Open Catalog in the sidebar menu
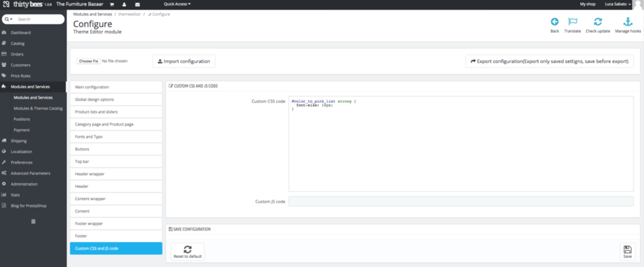Viewport: 644px width, 267px height. (x=17, y=43)
